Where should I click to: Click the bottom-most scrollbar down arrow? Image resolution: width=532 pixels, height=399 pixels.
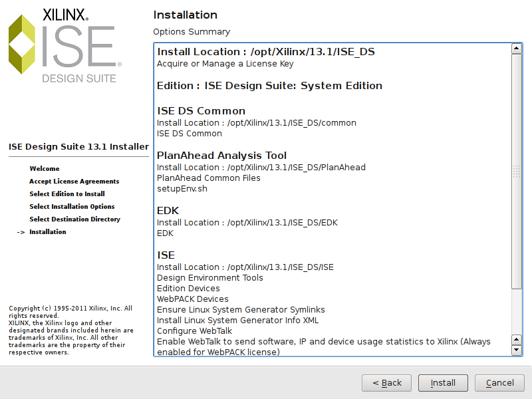coord(517,350)
